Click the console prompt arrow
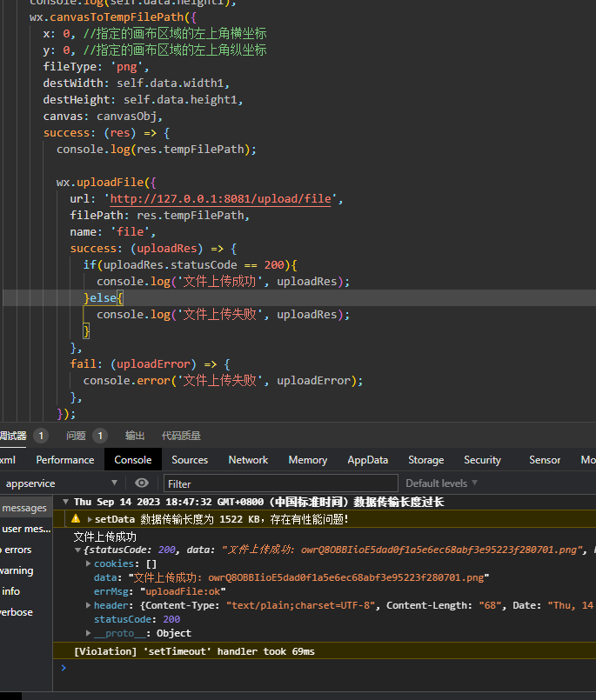Image resolution: width=596 pixels, height=700 pixels. (64, 668)
